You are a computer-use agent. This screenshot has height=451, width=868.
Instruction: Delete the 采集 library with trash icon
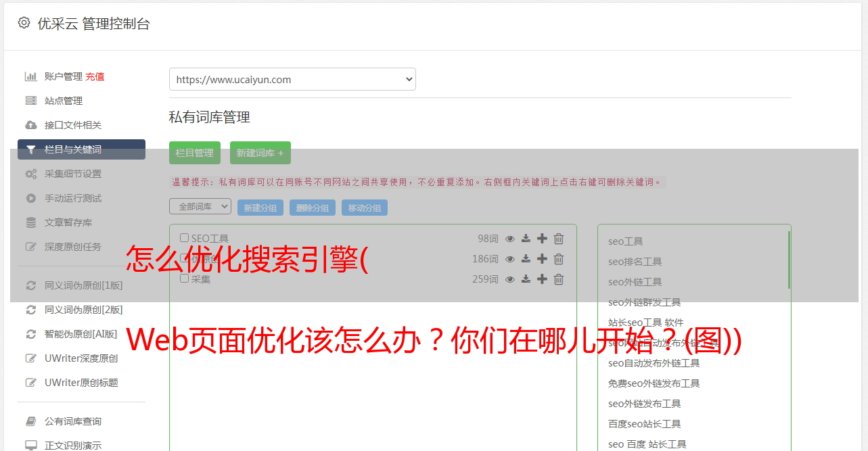click(x=559, y=279)
